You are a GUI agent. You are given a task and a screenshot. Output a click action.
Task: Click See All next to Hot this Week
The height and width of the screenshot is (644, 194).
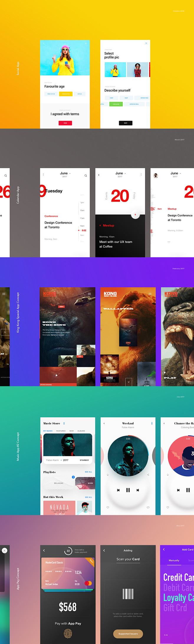pos(88,497)
